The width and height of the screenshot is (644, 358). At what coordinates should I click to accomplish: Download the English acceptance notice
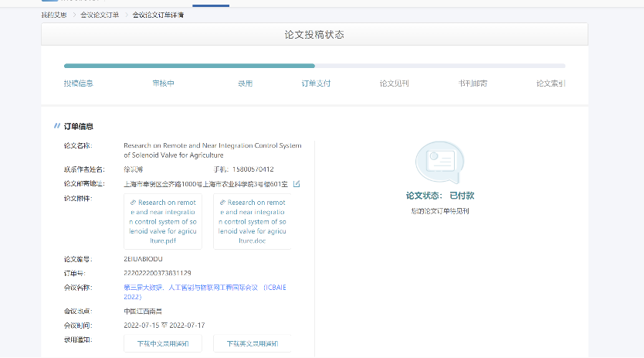click(x=253, y=343)
